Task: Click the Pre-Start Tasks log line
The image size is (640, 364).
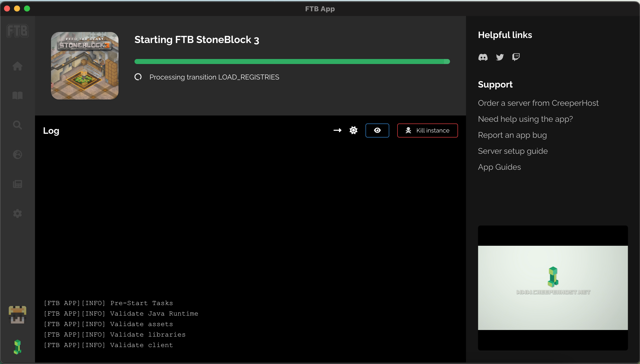Action: click(108, 303)
